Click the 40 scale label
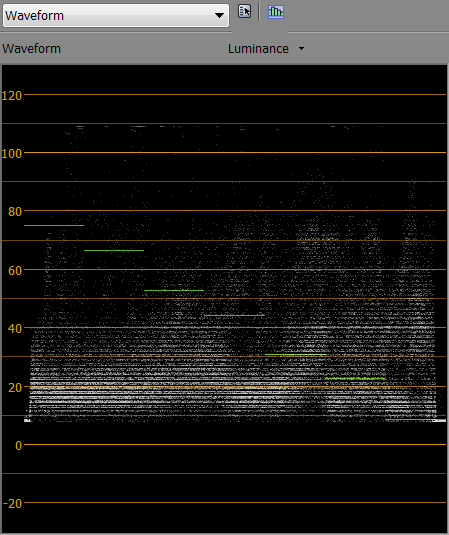This screenshot has height=535, width=449. (x=15, y=329)
